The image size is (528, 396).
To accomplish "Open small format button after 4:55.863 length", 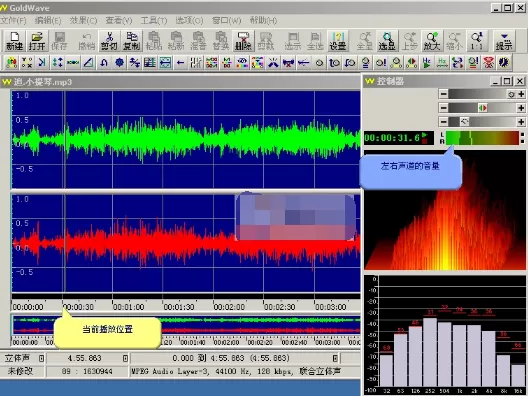I will coord(125,358).
